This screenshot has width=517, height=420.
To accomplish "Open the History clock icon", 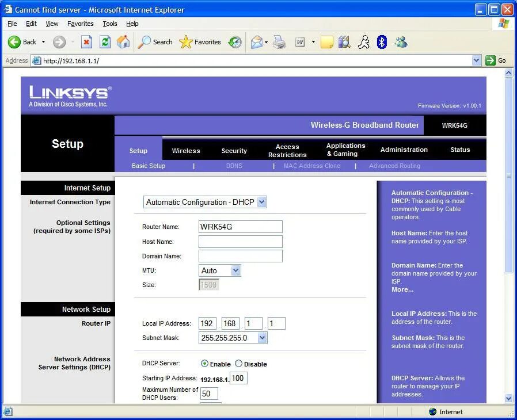I will point(235,42).
